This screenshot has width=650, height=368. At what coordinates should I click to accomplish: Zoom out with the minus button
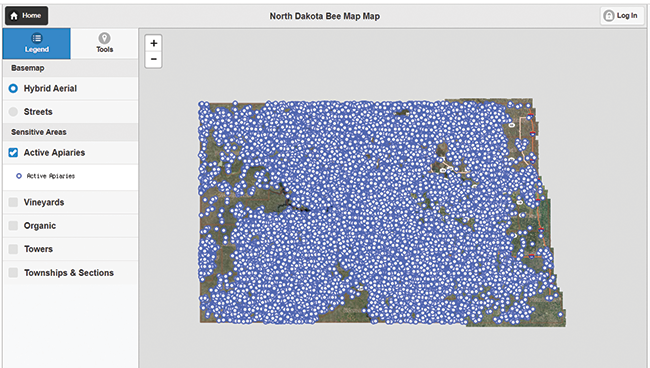tap(153, 59)
